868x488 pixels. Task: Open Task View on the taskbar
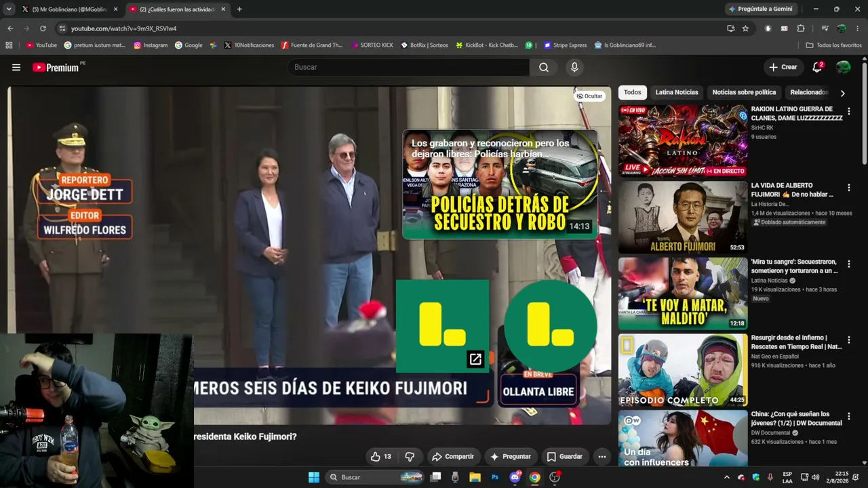(436, 477)
